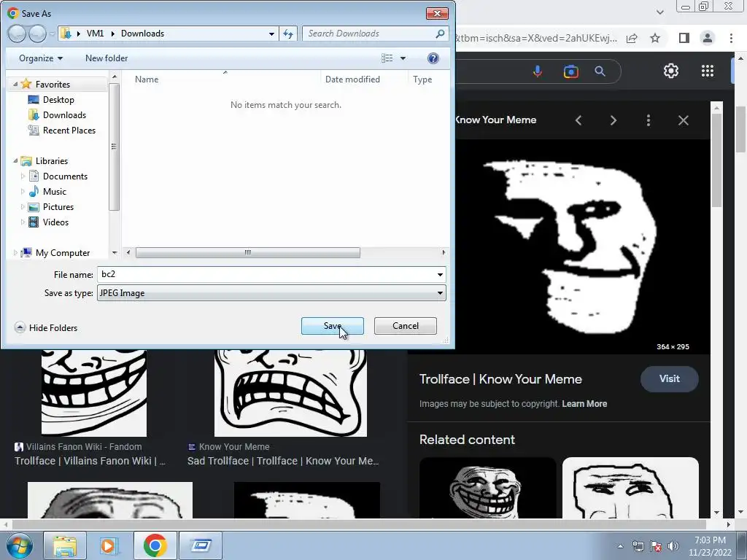
Task: Click VM1 in the address breadcrumb
Action: click(96, 34)
